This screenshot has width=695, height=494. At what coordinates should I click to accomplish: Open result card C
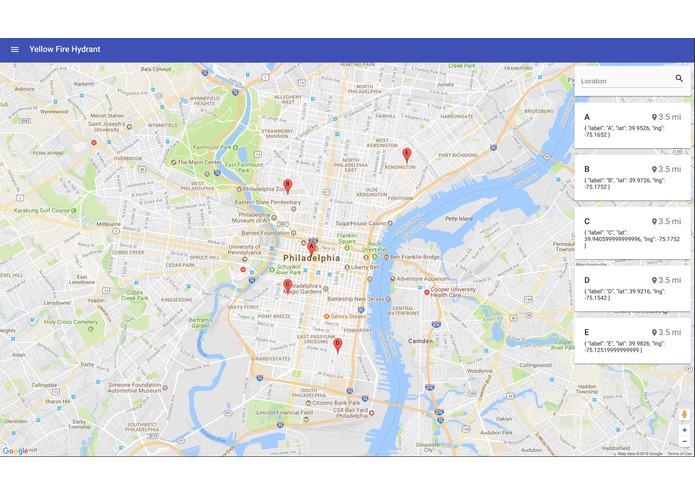click(x=633, y=233)
